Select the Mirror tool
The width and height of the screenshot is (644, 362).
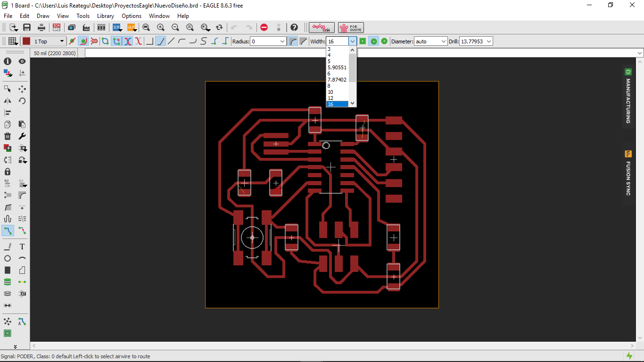click(x=8, y=101)
